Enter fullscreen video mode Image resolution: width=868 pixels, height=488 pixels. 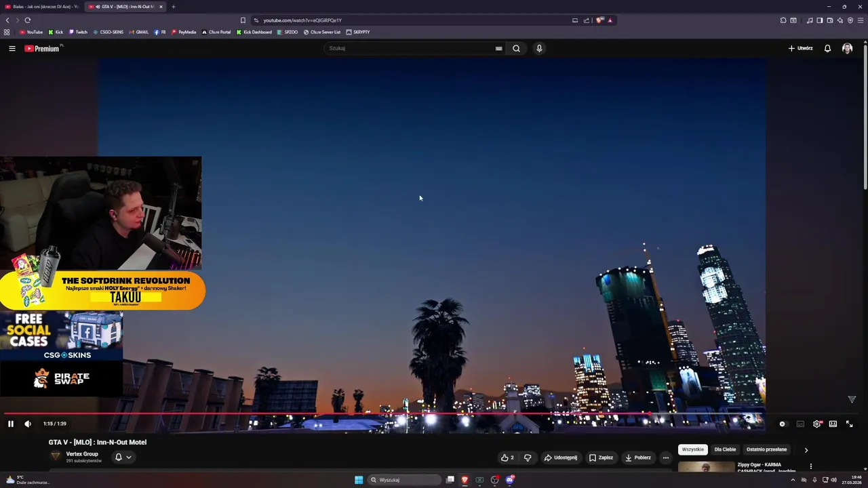point(849,424)
